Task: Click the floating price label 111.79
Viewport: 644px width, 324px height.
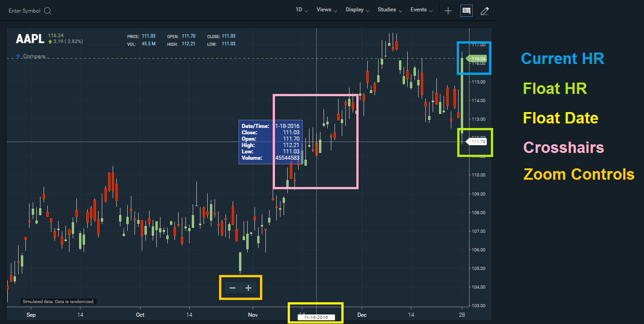Action: pyautogui.click(x=477, y=142)
